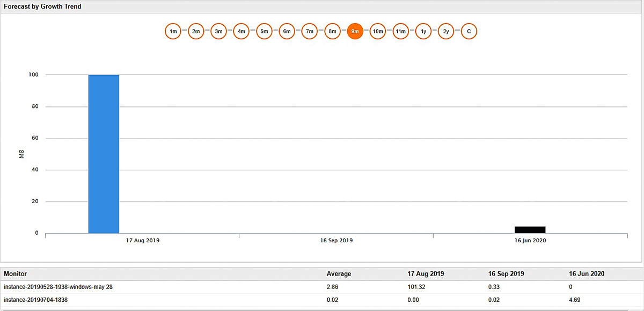This screenshot has height=311, width=644.
Task: Click the black bar near 16 Jun 2020
Action: coord(530,229)
